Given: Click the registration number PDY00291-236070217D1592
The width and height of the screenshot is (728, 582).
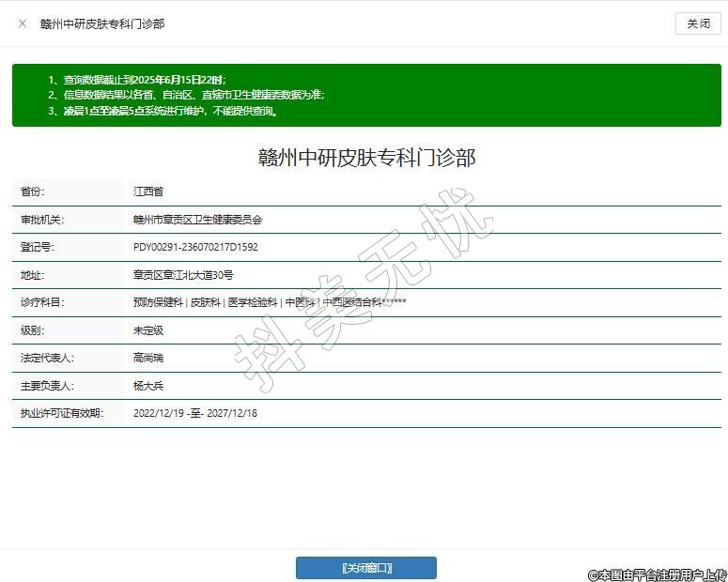Looking at the screenshot, I should point(195,247).
